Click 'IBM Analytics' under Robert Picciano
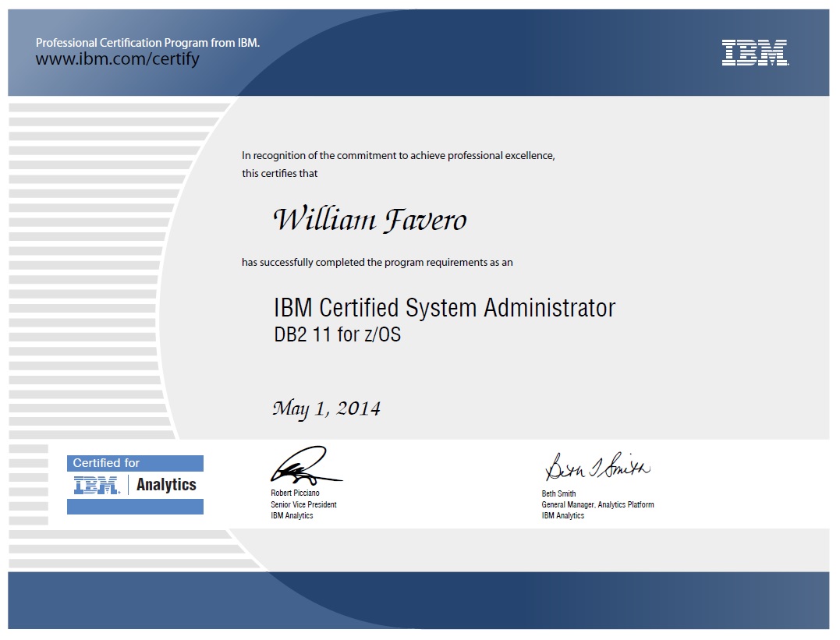 tap(292, 516)
